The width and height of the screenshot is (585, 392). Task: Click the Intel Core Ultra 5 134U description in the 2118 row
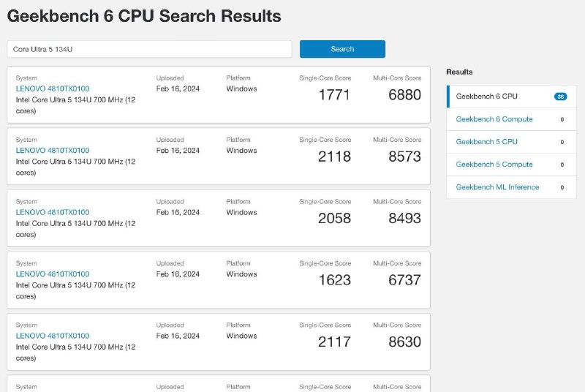click(x=75, y=167)
